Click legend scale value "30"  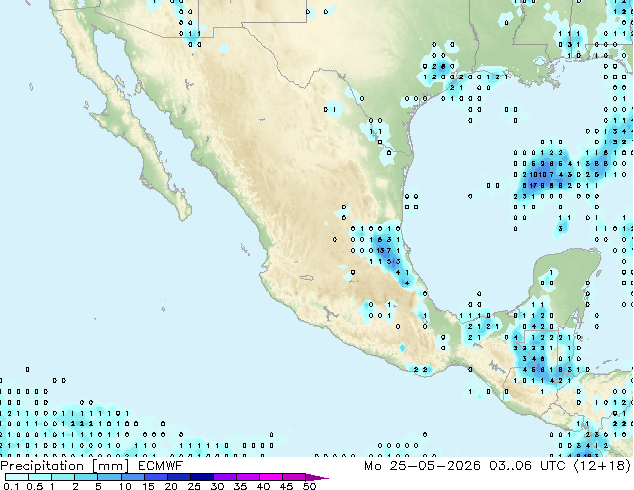pyautogui.click(x=218, y=486)
